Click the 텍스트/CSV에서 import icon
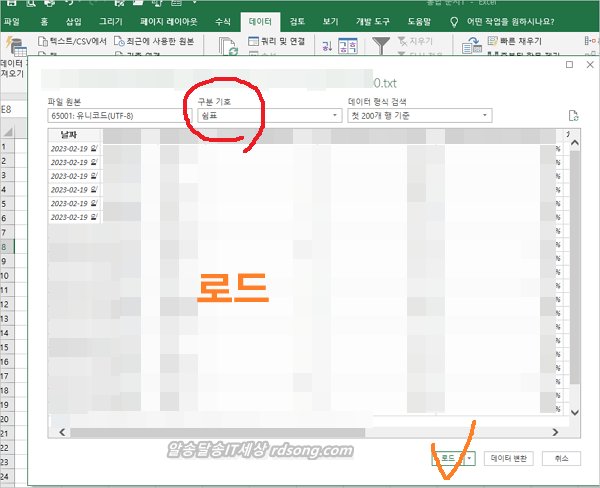This screenshot has height=488, width=600. 42,42
